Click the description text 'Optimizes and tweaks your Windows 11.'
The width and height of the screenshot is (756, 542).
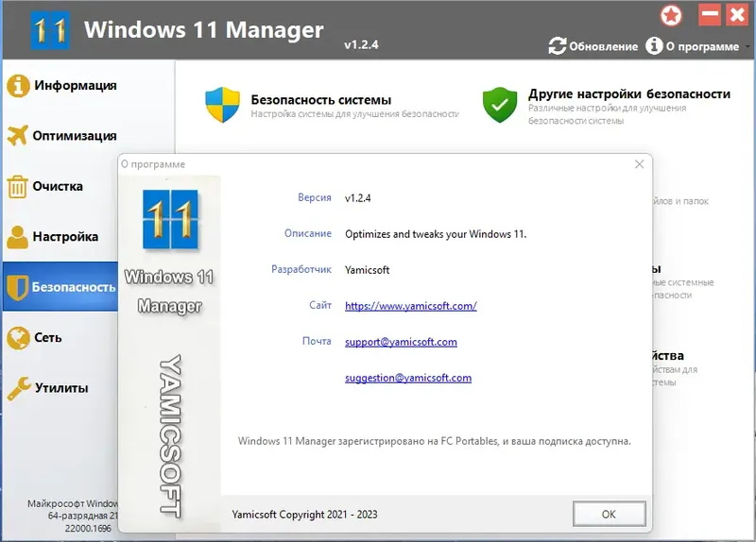(436, 234)
